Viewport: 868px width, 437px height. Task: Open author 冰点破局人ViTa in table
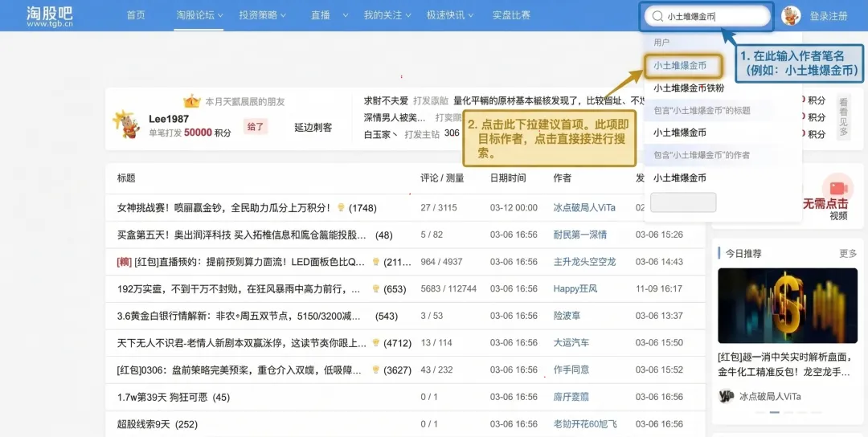(584, 208)
